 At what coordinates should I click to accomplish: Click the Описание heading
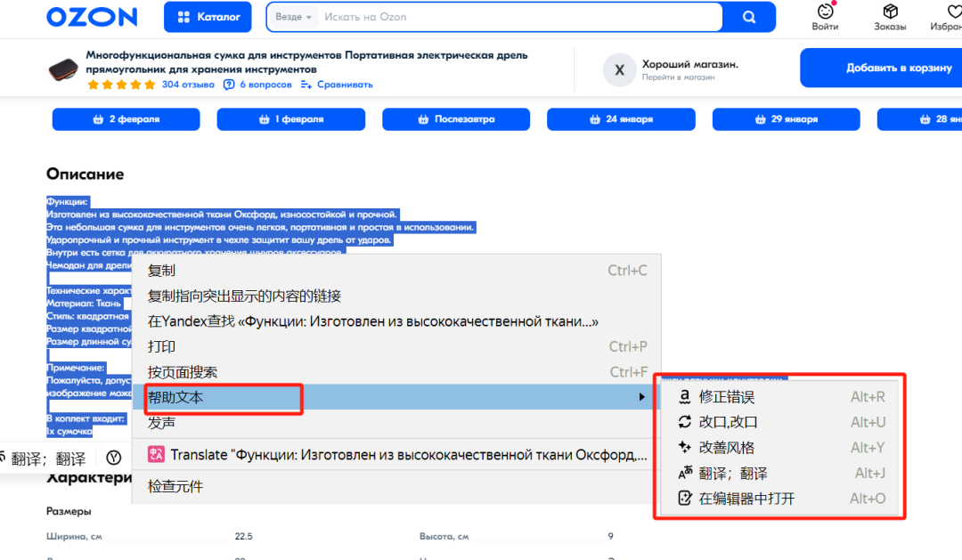click(86, 174)
